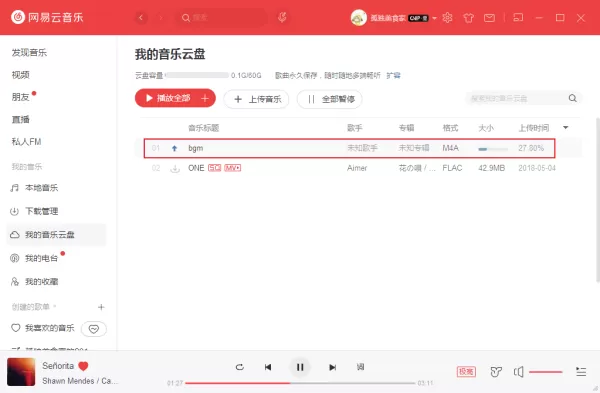This screenshot has height=393, width=600.
Task: Activate the microphone voice search icon
Action: [282, 17]
